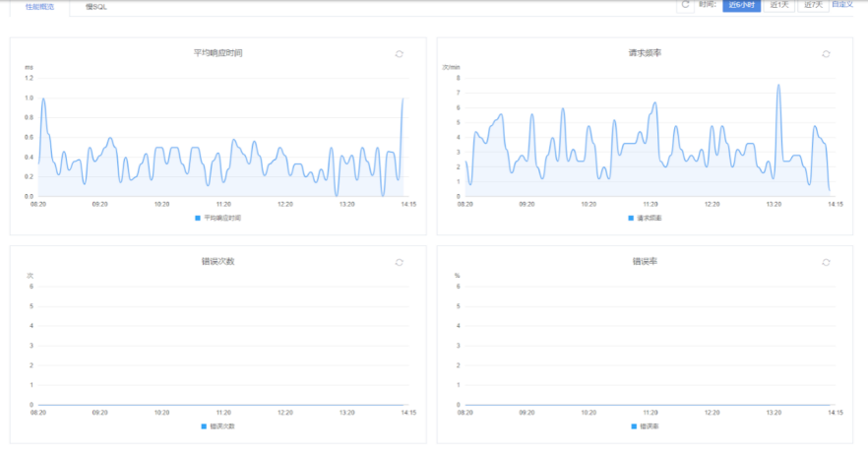This screenshot has height=455, width=868.
Task: Click the highest peak in the 请求频率 chart
Action: 778,85
